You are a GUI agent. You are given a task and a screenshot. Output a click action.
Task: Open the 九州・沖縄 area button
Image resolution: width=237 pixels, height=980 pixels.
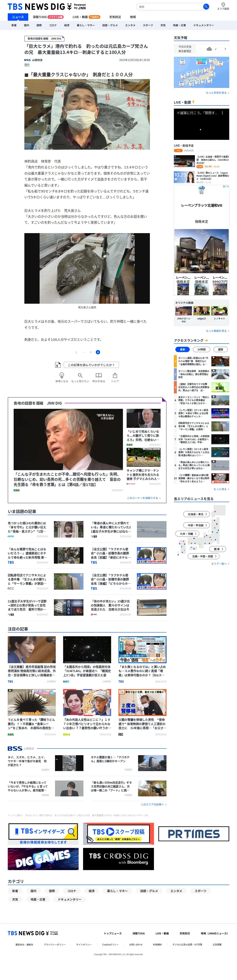(188, 534)
